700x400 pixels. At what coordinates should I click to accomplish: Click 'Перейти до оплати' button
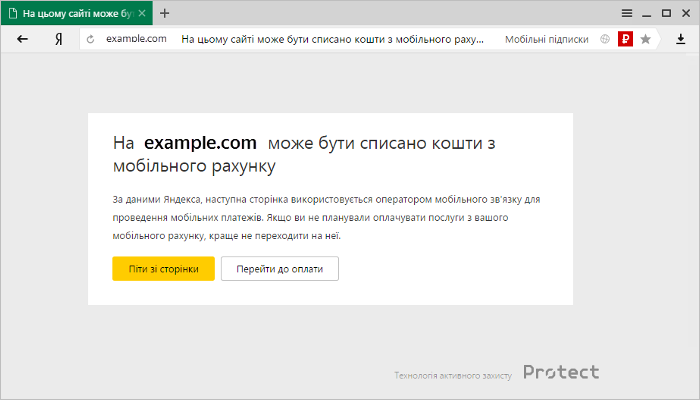(x=280, y=269)
